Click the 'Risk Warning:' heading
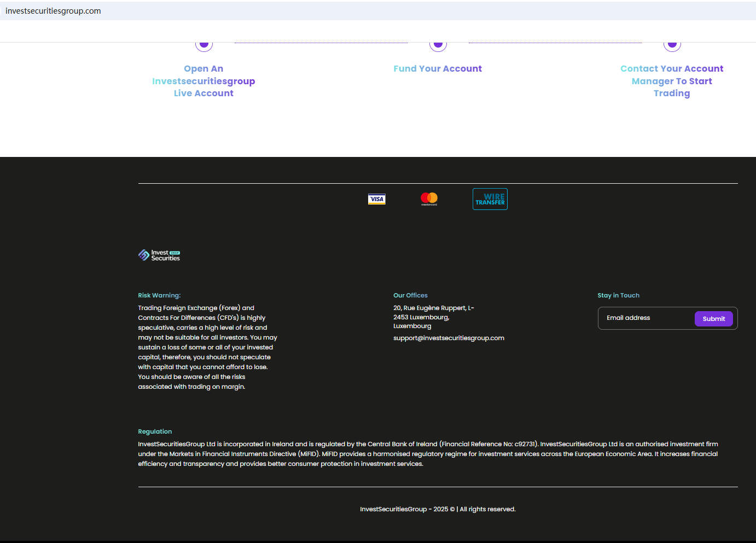 point(159,295)
